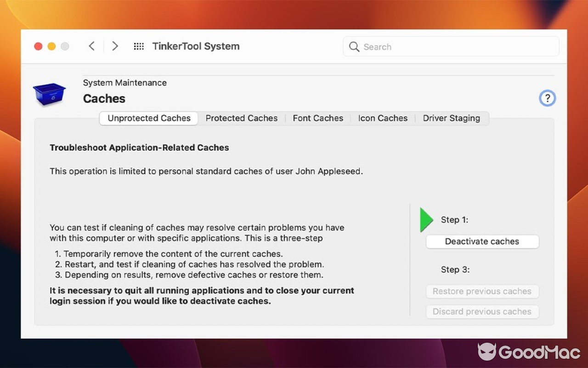Image resolution: width=588 pixels, height=368 pixels.
Task: Switch to the Driver Staging tab
Action: [451, 118]
